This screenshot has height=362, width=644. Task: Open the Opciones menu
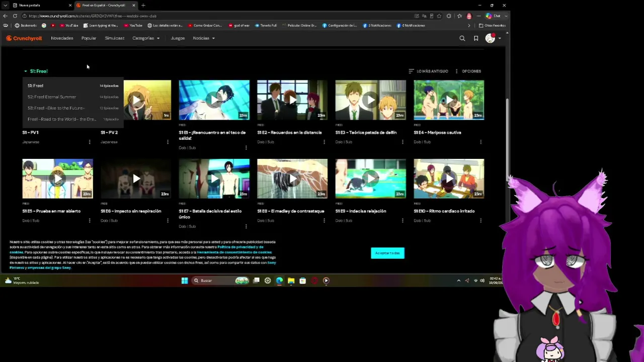click(x=468, y=71)
